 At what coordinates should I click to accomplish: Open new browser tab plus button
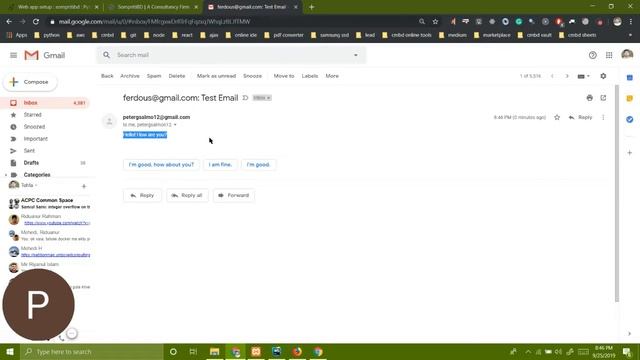311,7
